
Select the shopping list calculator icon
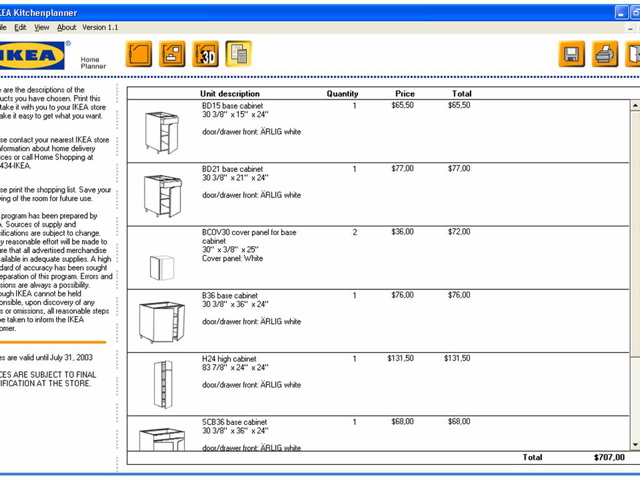tap(238, 54)
